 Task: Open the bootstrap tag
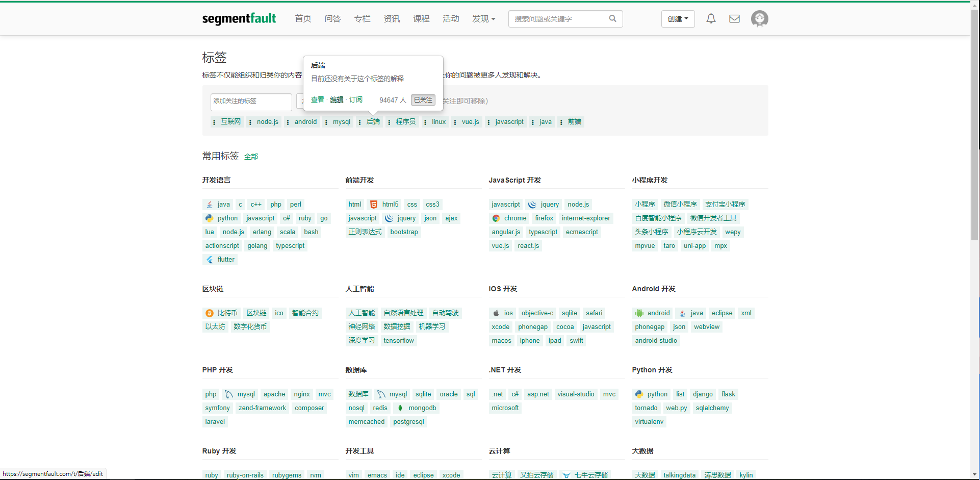[404, 232]
